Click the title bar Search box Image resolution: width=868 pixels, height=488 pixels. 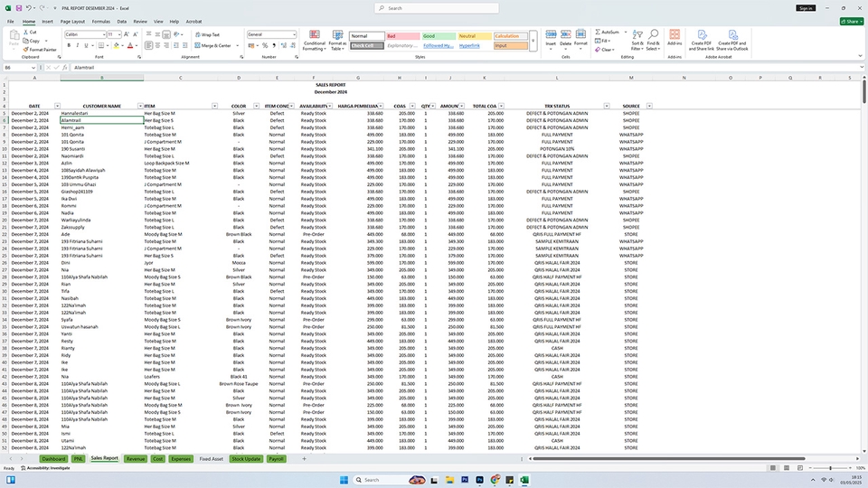coord(436,8)
